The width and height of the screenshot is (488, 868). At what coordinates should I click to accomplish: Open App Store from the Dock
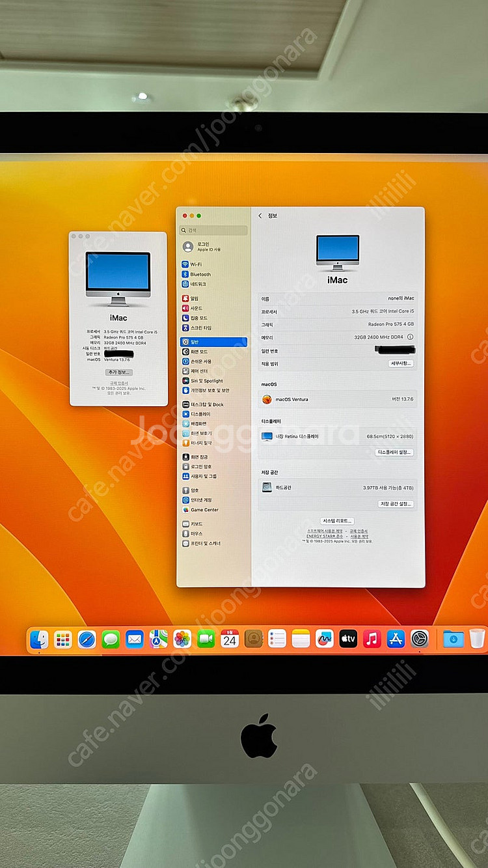pos(396,639)
